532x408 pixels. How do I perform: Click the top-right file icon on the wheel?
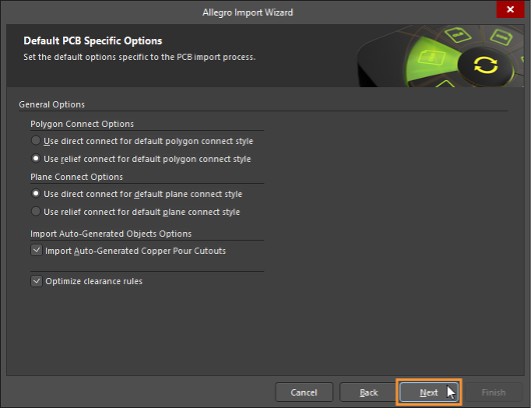pos(502,37)
